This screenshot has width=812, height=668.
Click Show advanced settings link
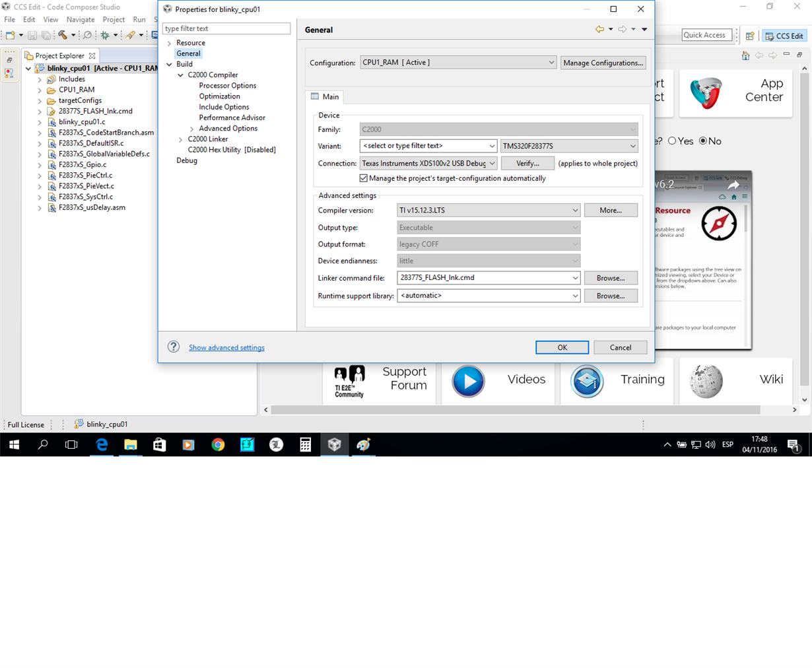tap(226, 347)
